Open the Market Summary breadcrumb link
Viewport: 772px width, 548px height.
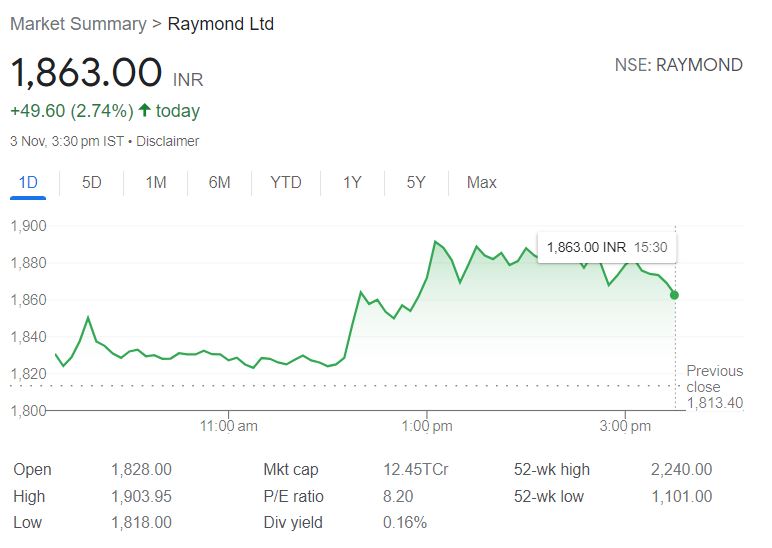77,24
